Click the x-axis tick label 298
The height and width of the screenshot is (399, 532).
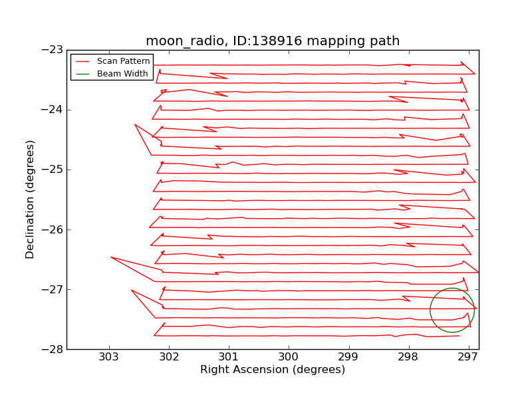tap(408, 357)
